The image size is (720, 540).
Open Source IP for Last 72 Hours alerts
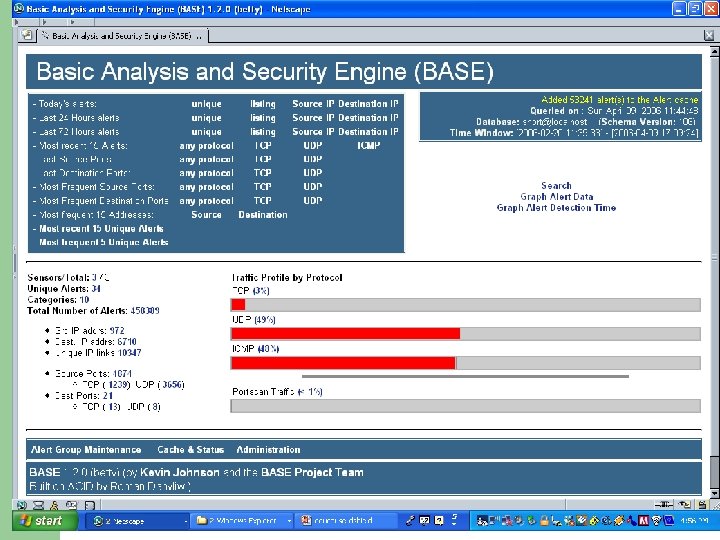coord(313,132)
